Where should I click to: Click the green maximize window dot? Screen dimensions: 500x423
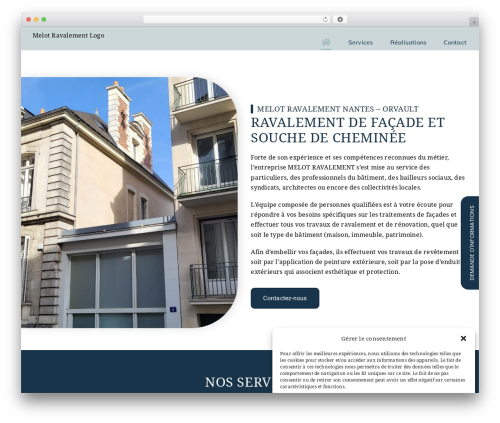pos(44,19)
